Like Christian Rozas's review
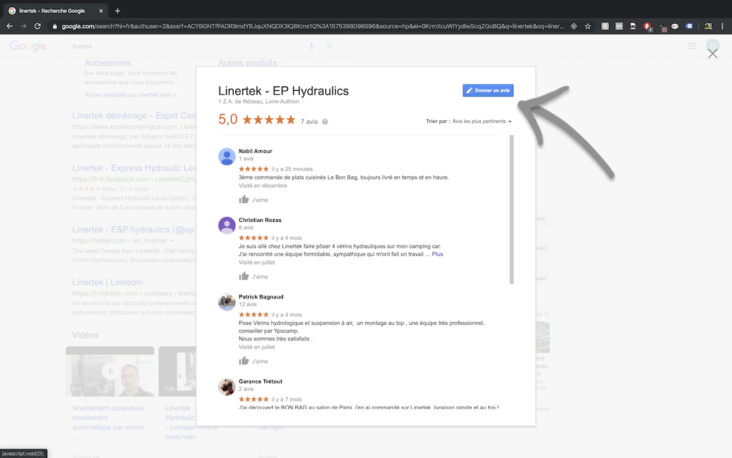The height and width of the screenshot is (458, 732). (253, 276)
